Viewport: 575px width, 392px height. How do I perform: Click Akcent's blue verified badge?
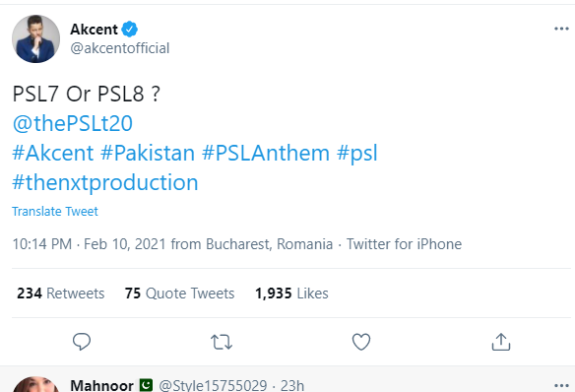129,29
